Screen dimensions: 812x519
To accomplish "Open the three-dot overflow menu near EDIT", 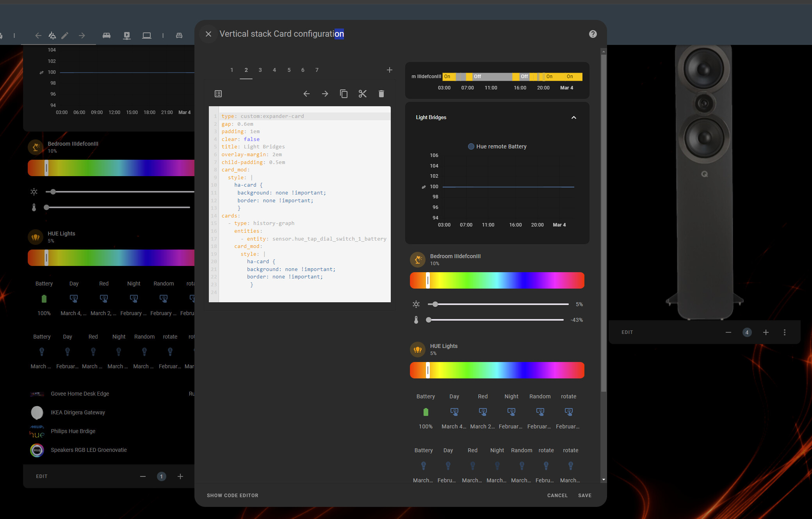I will coord(785,332).
